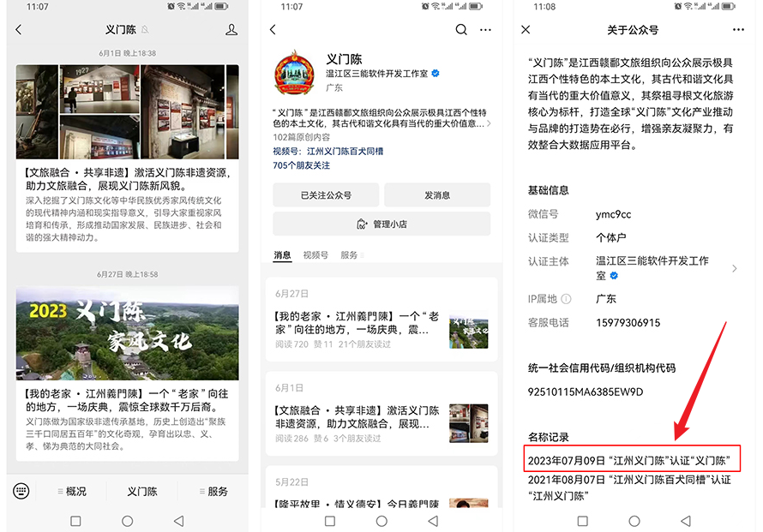
Task: Tap the search magnifier on profile page
Action: pyautogui.click(x=461, y=30)
